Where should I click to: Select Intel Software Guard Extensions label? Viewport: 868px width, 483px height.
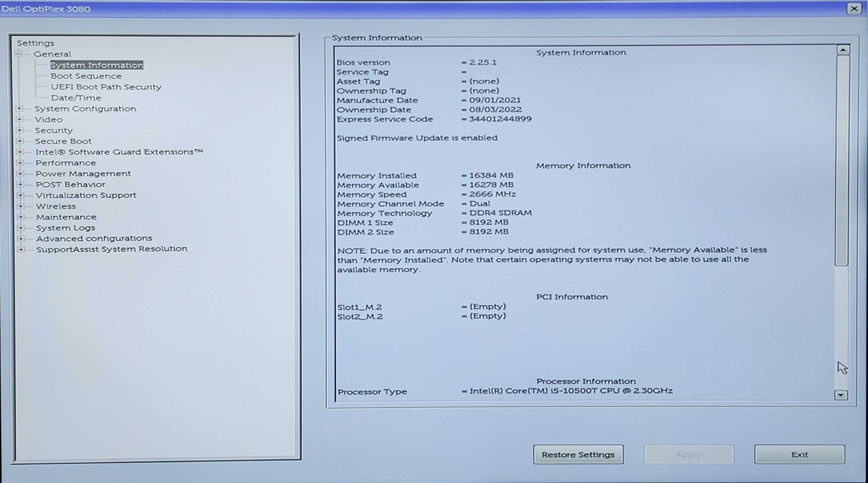click(x=119, y=152)
